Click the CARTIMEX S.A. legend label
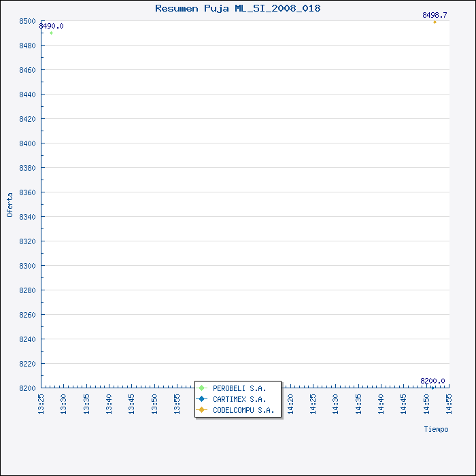The width and height of the screenshot is (476, 476). (x=239, y=399)
